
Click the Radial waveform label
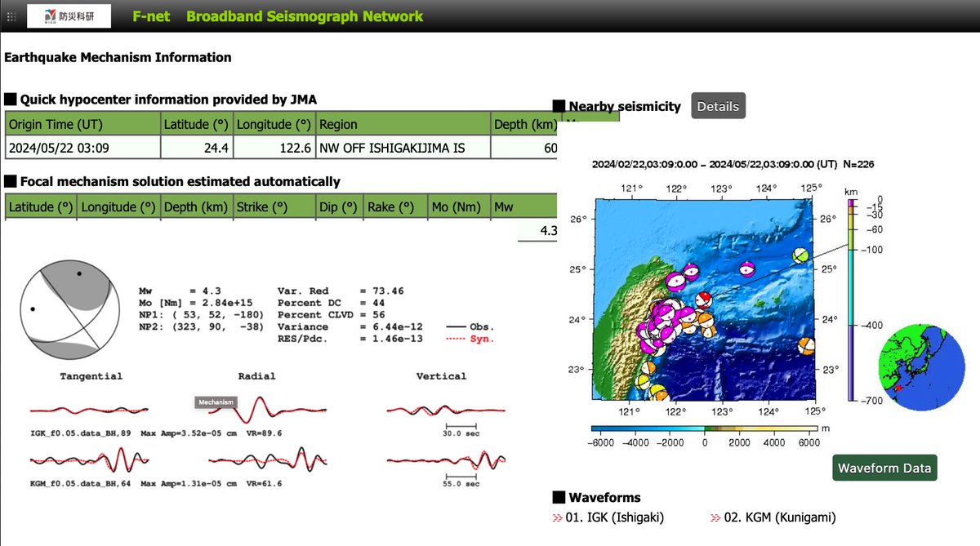tap(256, 376)
